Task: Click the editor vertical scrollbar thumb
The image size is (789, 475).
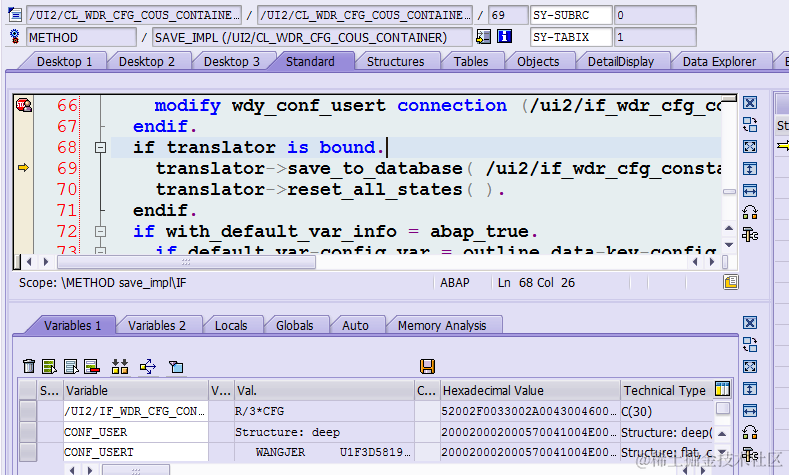Action: coord(729,191)
